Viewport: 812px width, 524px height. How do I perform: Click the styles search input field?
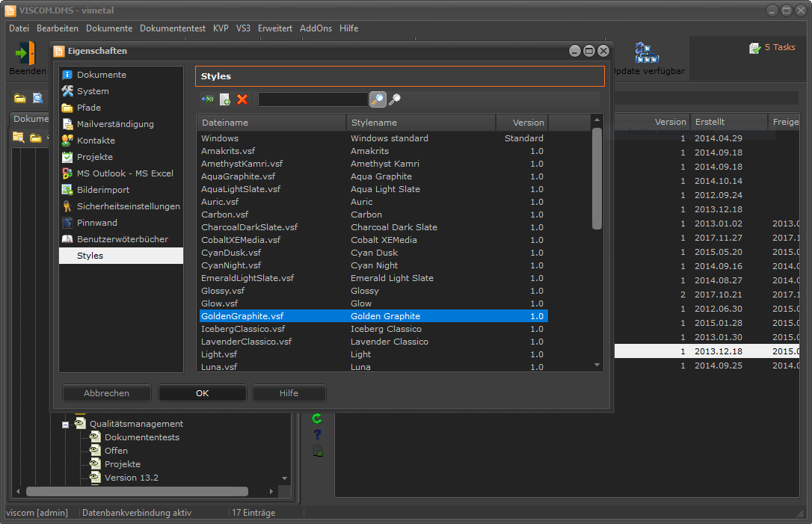coord(313,99)
